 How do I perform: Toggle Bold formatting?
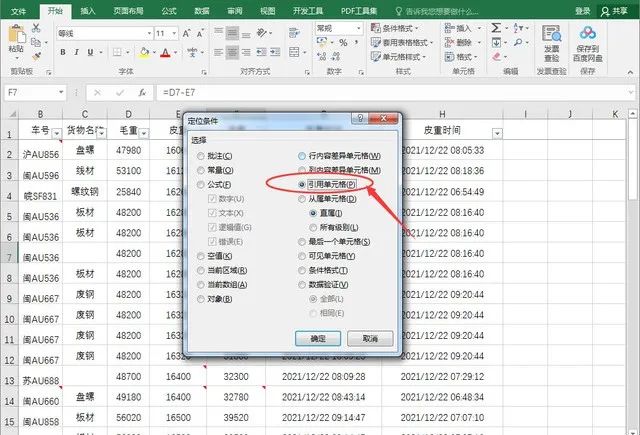click(x=63, y=52)
